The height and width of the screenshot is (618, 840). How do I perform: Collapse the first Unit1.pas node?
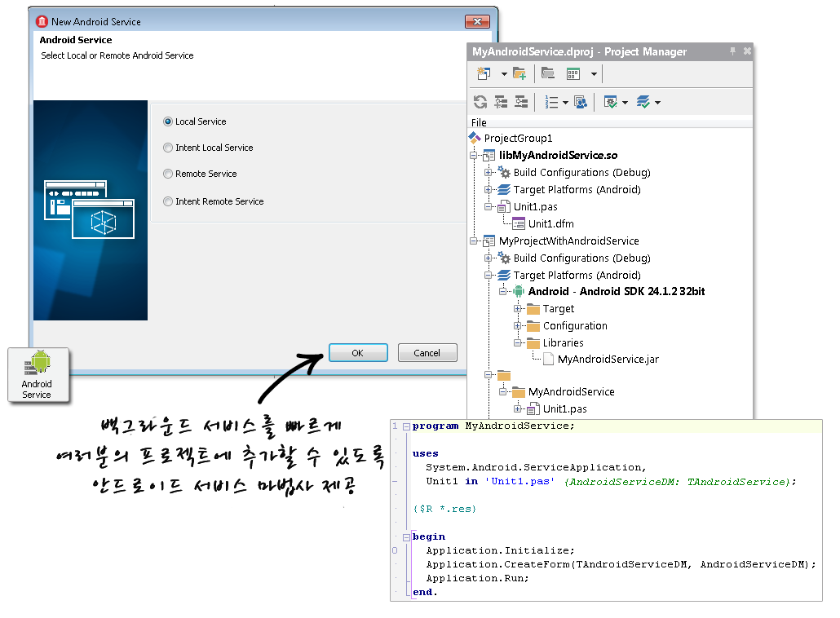[x=488, y=207]
